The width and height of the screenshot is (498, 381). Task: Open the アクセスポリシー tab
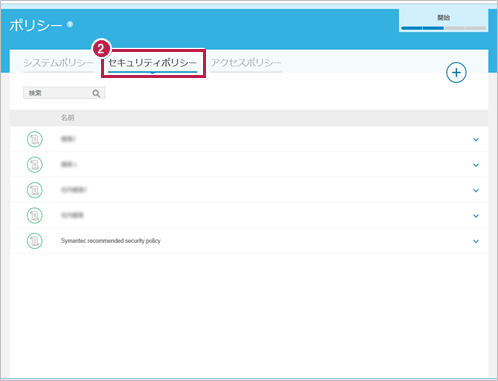tap(246, 63)
